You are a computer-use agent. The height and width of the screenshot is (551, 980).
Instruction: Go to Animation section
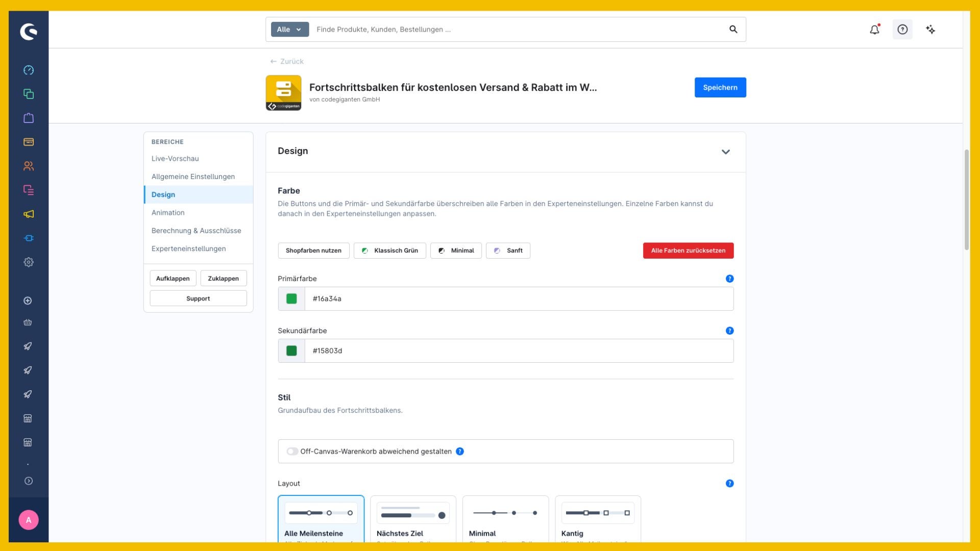[x=168, y=213]
